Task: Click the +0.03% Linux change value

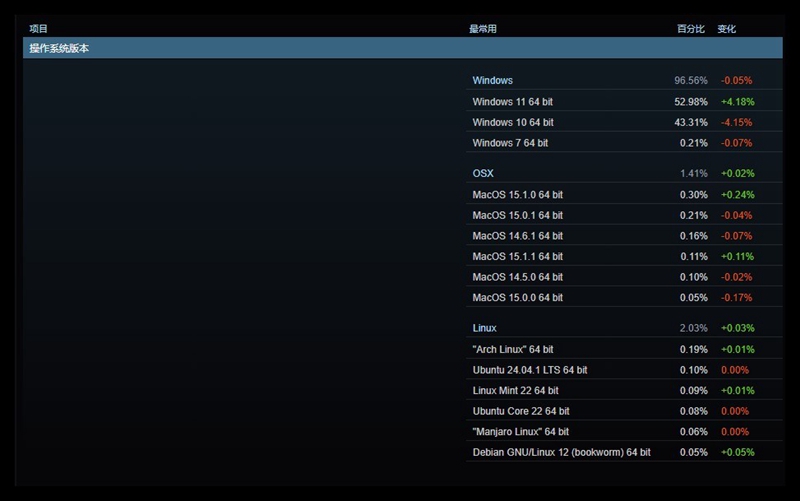Action: point(737,328)
